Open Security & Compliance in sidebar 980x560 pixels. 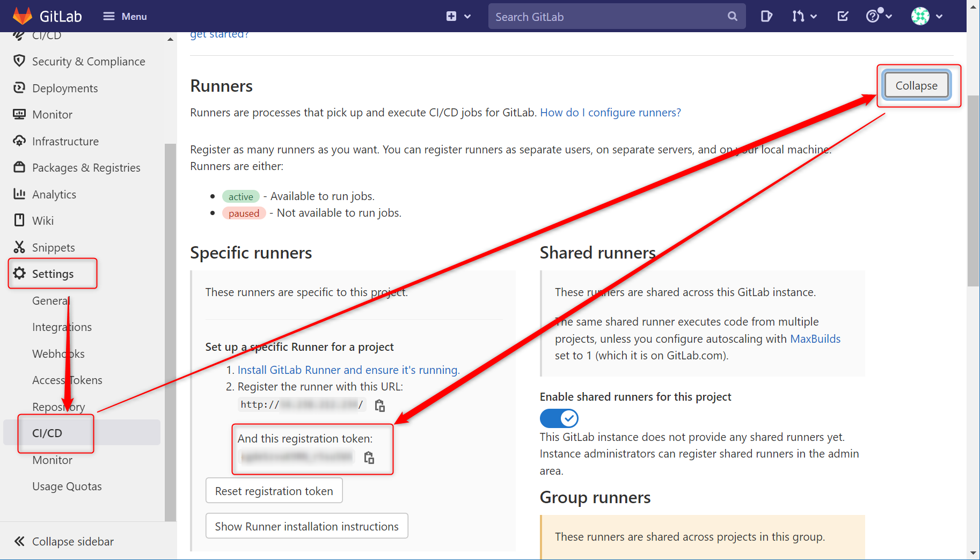tap(88, 61)
